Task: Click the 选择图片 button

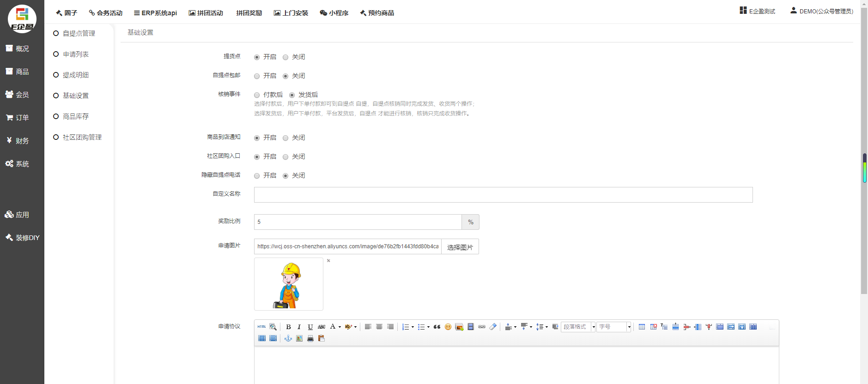Action: click(460, 247)
